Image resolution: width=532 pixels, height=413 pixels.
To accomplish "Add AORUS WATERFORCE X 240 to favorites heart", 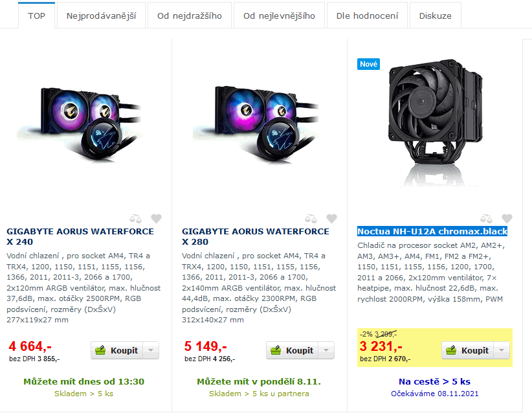I will (x=157, y=219).
